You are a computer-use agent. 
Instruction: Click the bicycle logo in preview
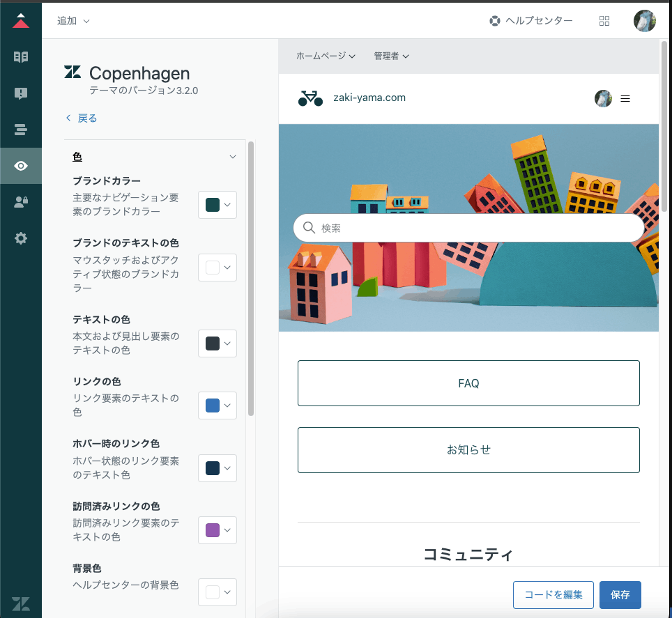[310, 98]
